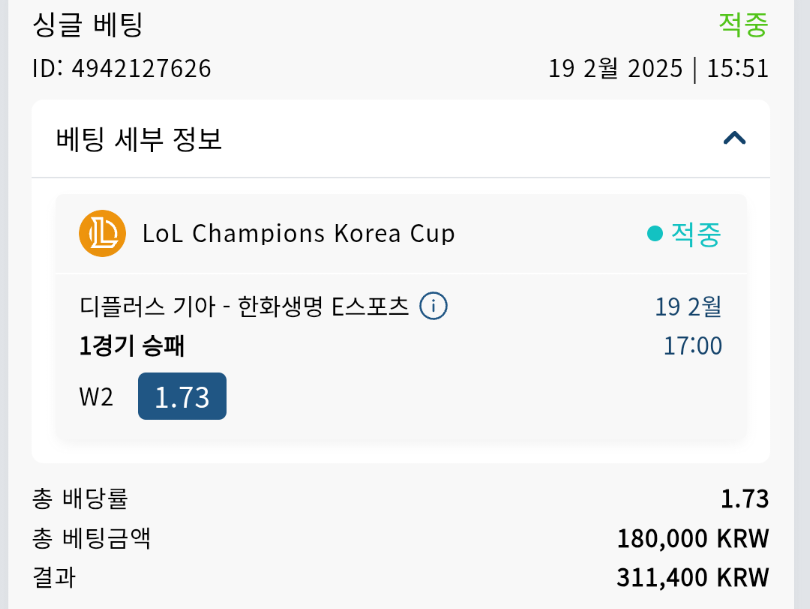Click the result amount 311,400 KRW
This screenshot has height=609, width=810.
tap(693, 577)
